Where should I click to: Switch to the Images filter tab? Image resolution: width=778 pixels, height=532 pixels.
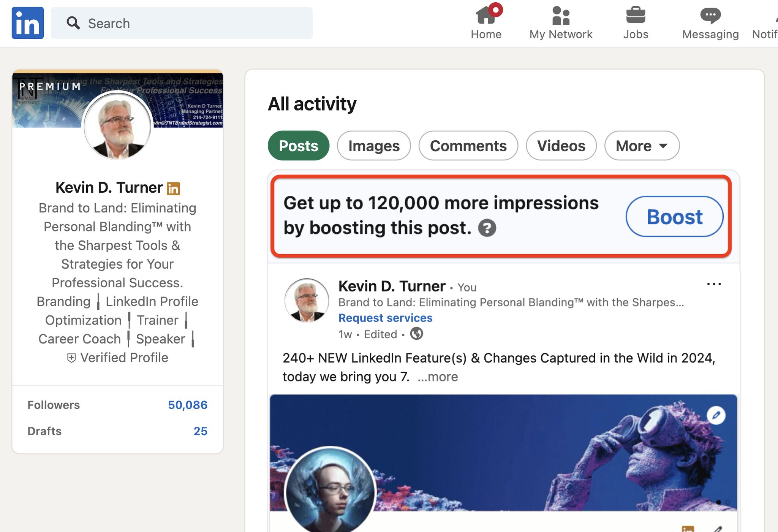(374, 146)
